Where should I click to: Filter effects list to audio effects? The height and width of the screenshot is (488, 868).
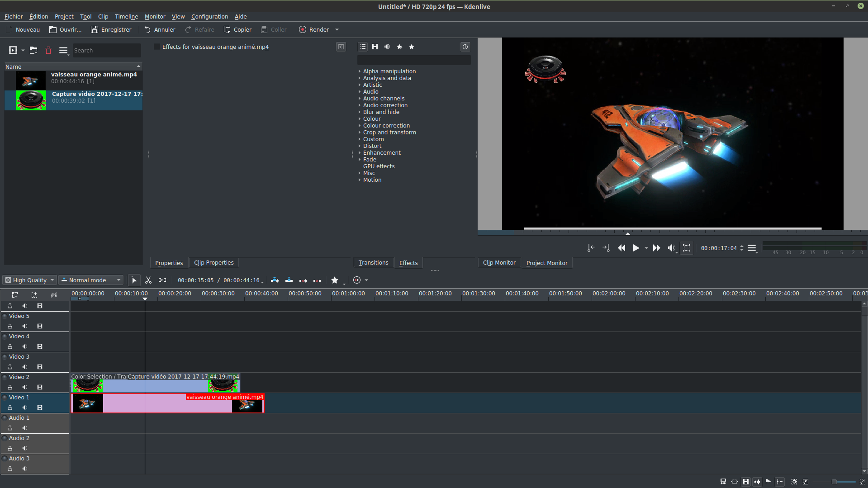click(x=387, y=47)
